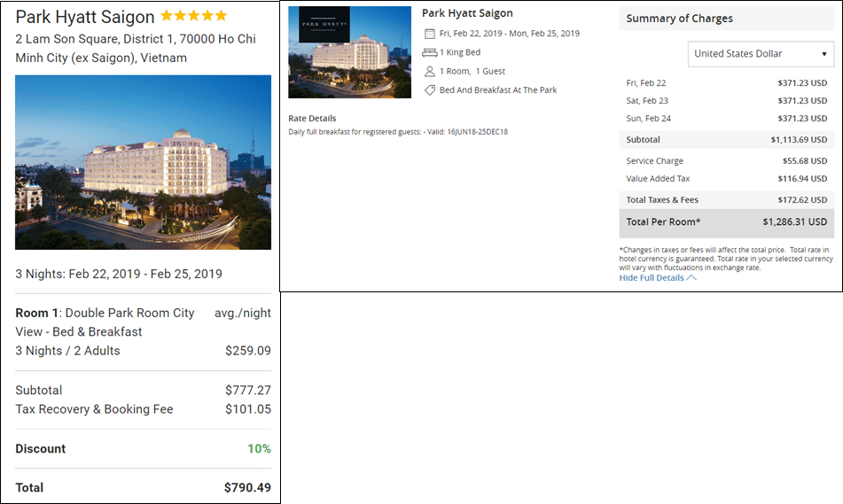Collapse charges via Hide Full Details
The width and height of the screenshot is (843, 504).
click(x=652, y=278)
